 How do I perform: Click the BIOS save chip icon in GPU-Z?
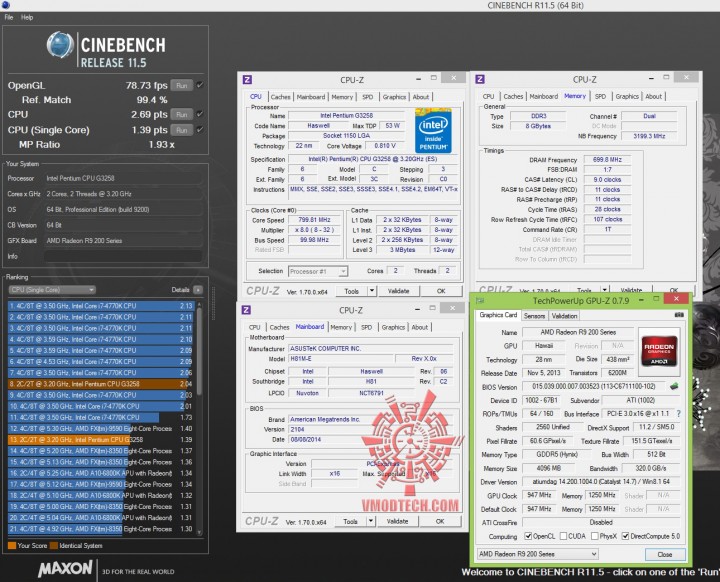[674, 386]
